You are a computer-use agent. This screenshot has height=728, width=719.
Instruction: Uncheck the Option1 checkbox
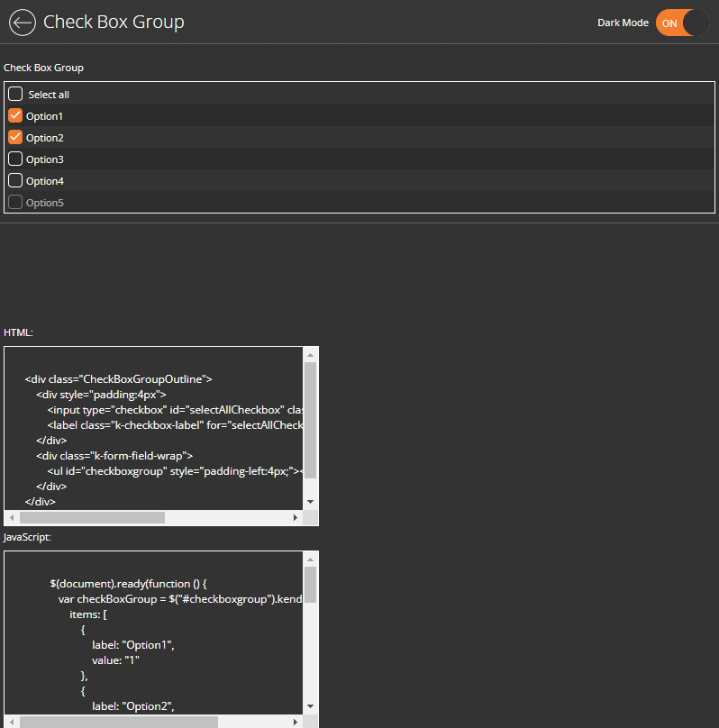point(15,115)
